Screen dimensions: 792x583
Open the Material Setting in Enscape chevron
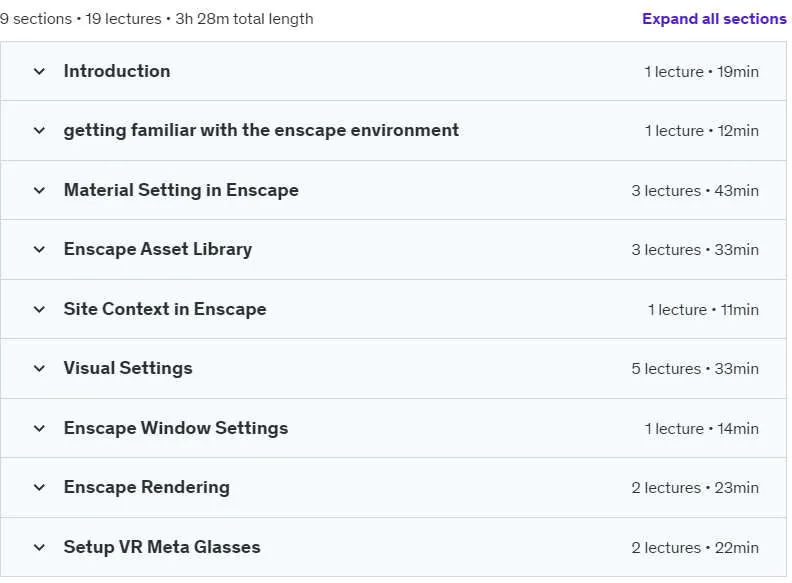coord(39,190)
